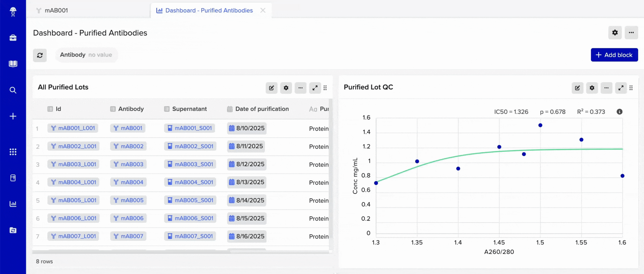Refresh the dashboard with the refresh icon

coord(40,55)
